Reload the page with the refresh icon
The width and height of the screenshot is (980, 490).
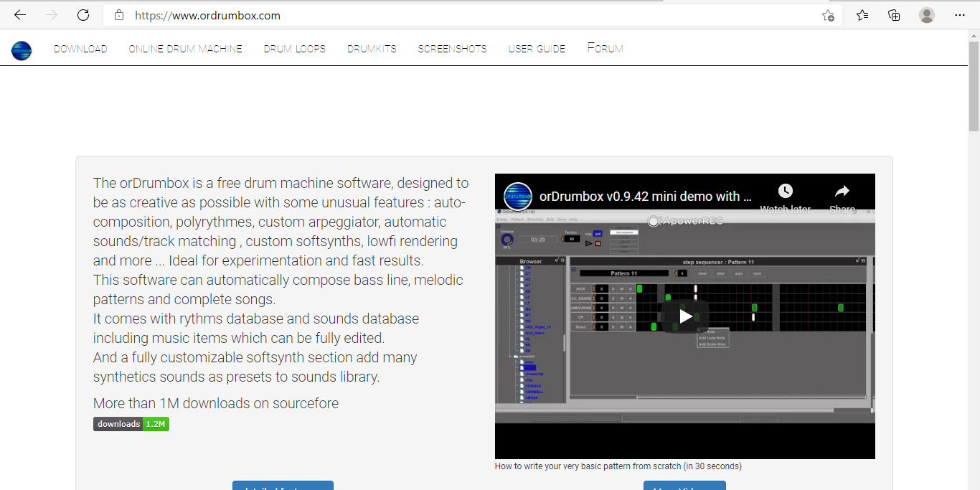83,15
